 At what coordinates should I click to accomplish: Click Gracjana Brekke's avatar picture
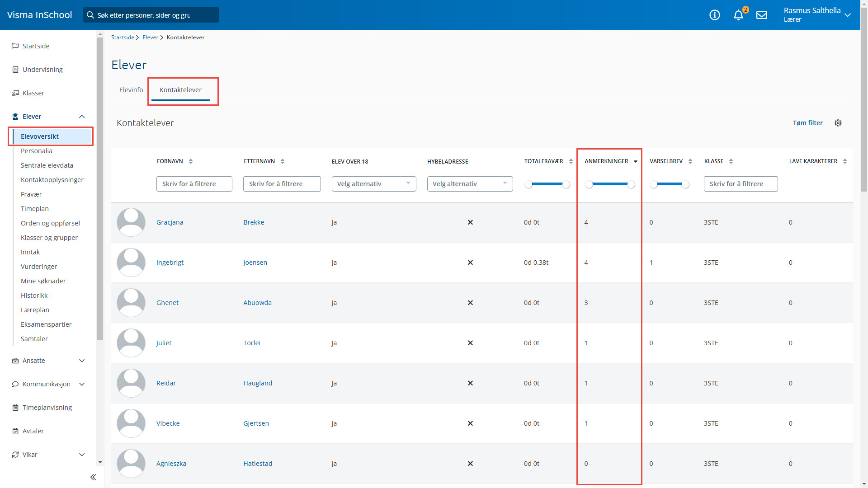click(131, 222)
